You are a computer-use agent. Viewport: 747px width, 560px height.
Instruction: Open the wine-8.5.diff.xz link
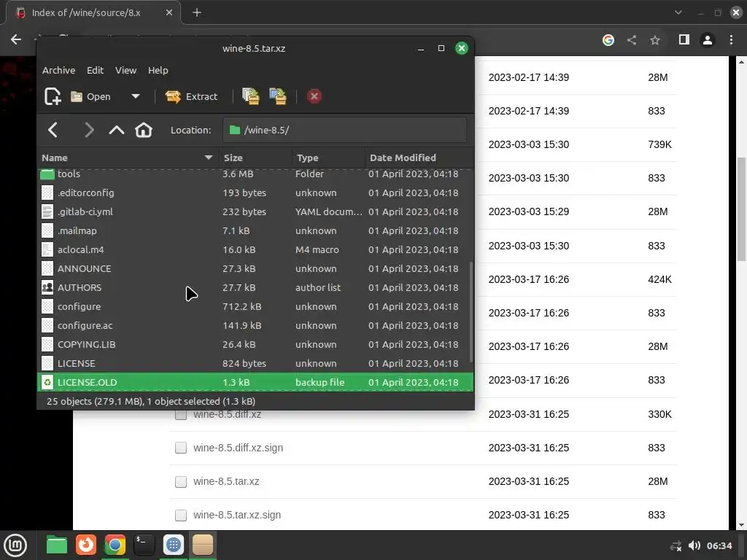click(x=228, y=414)
